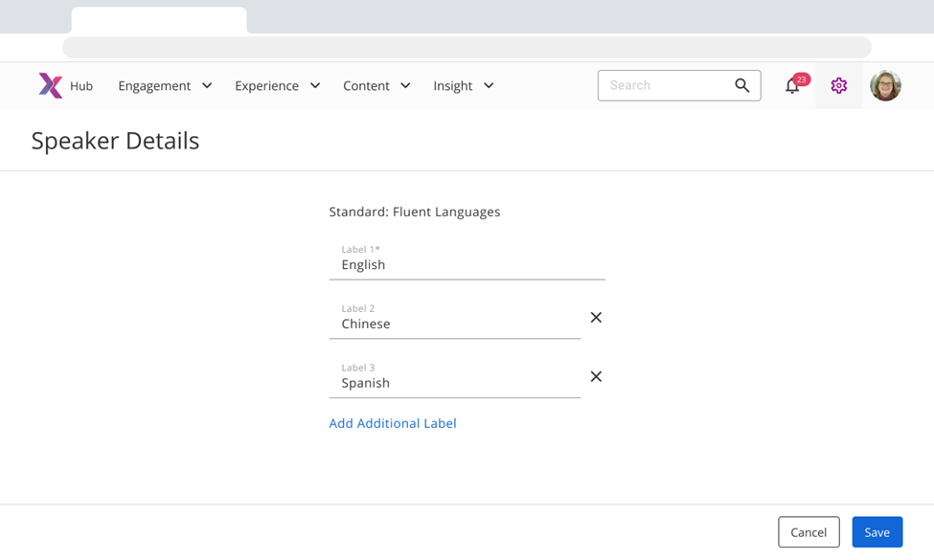934x560 pixels.
Task: Remove the Chinese label with X icon
Action: [x=596, y=318]
